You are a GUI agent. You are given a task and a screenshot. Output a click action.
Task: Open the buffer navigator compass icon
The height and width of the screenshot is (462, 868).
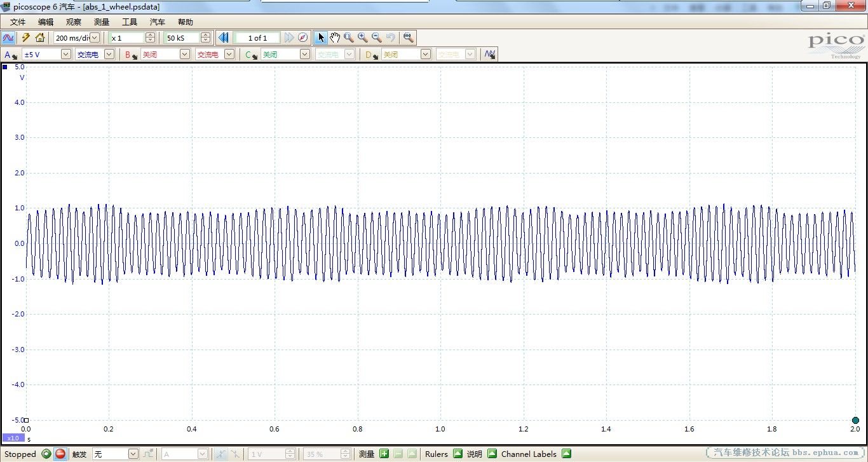tap(303, 37)
